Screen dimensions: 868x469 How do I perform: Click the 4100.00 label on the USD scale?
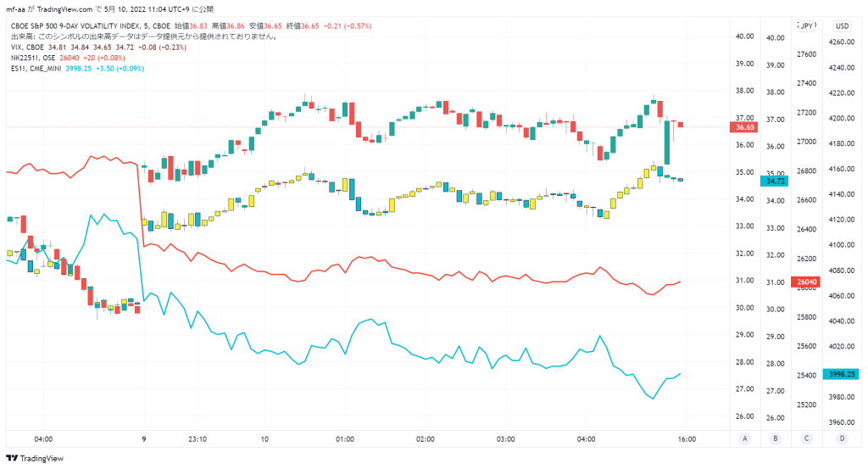842,245
